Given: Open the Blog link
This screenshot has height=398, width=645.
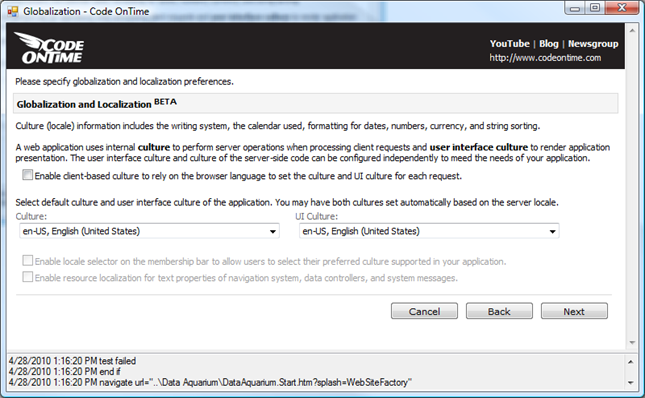Looking at the screenshot, I should coord(549,44).
